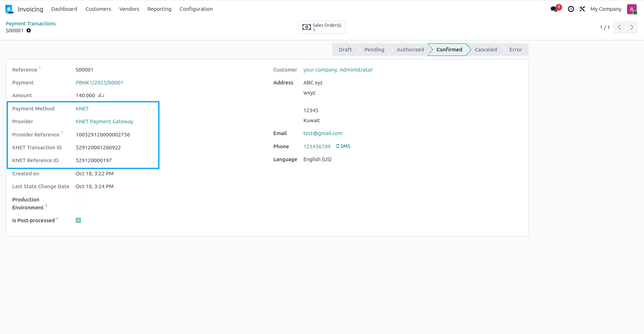Show the Reference field help tooltip mark
Image resolution: width=644 pixels, height=334 pixels.
[x=40, y=67]
